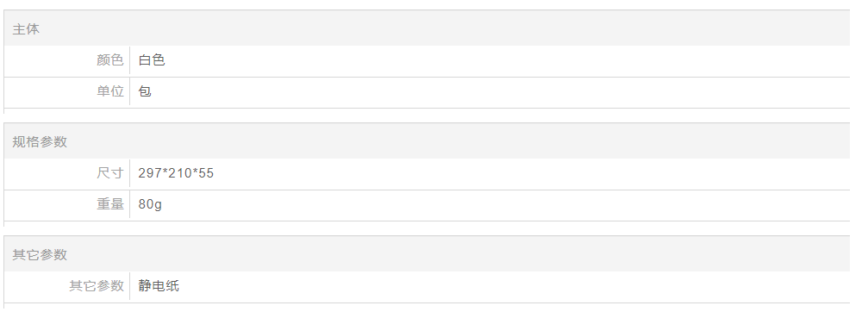Click the blank area of the 重量 row

click(507, 204)
